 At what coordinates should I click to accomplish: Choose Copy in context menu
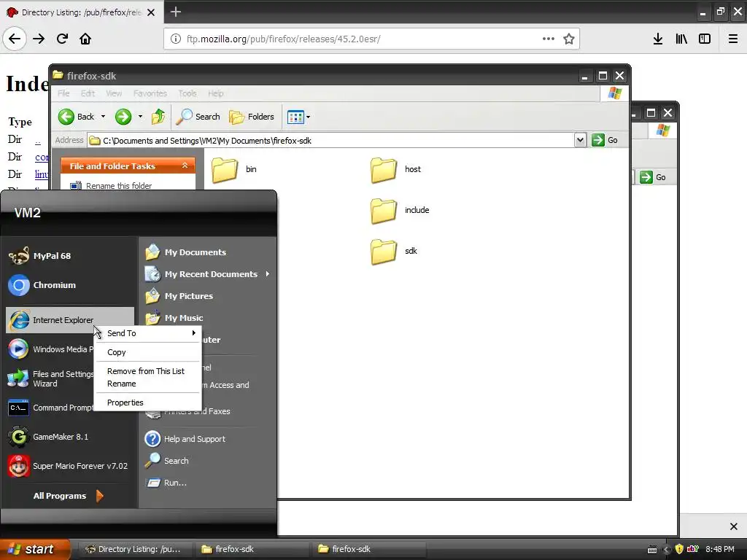(148, 352)
